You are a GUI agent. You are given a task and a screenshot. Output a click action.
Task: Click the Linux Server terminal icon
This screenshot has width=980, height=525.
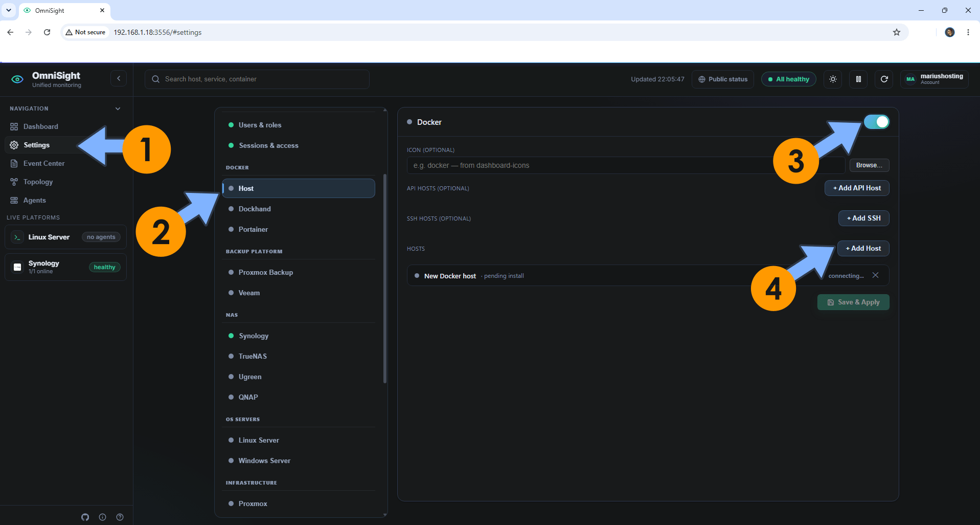tap(17, 237)
